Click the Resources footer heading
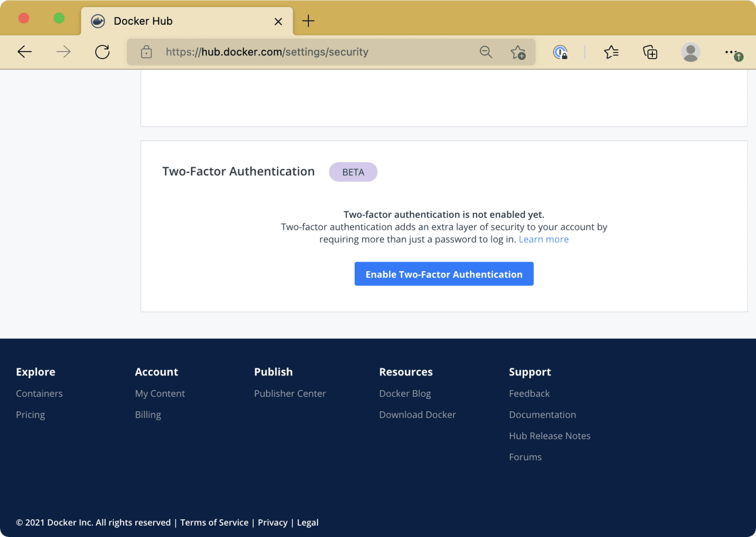756x537 pixels. [406, 372]
